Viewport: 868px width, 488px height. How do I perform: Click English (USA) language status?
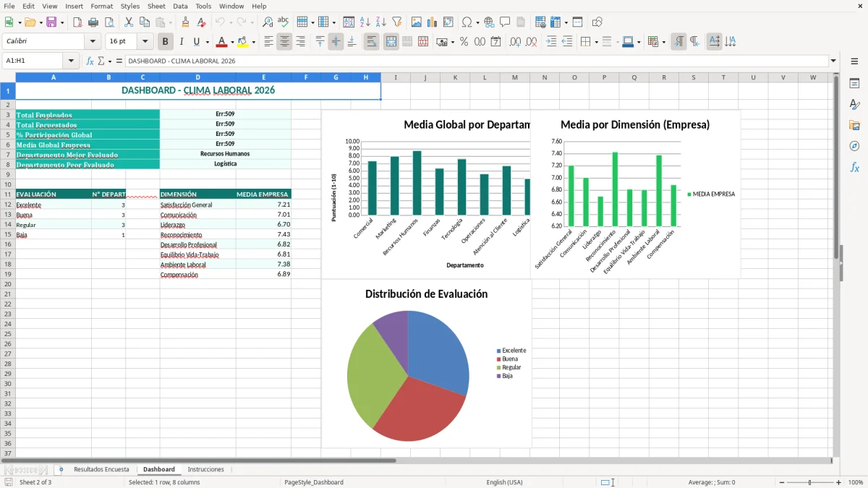504,482
